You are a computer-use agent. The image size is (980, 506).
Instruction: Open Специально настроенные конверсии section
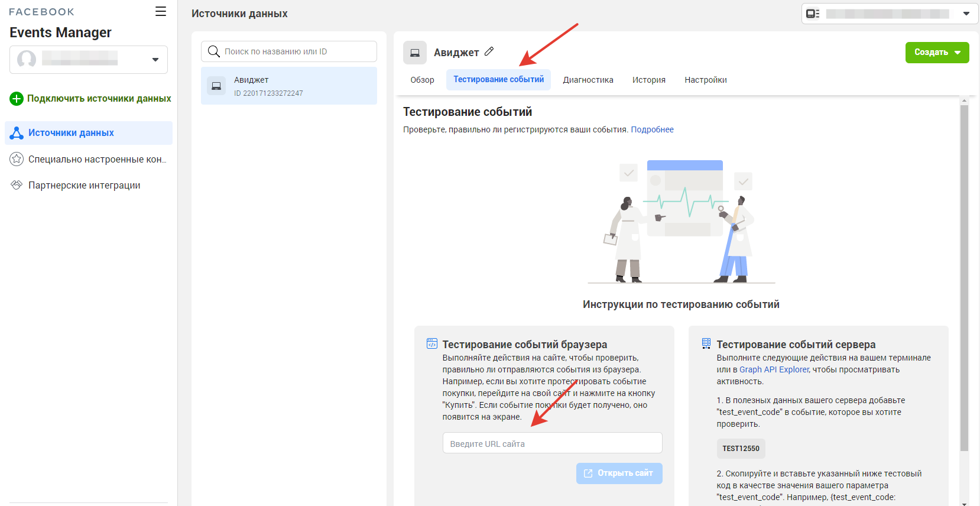point(89,159)
